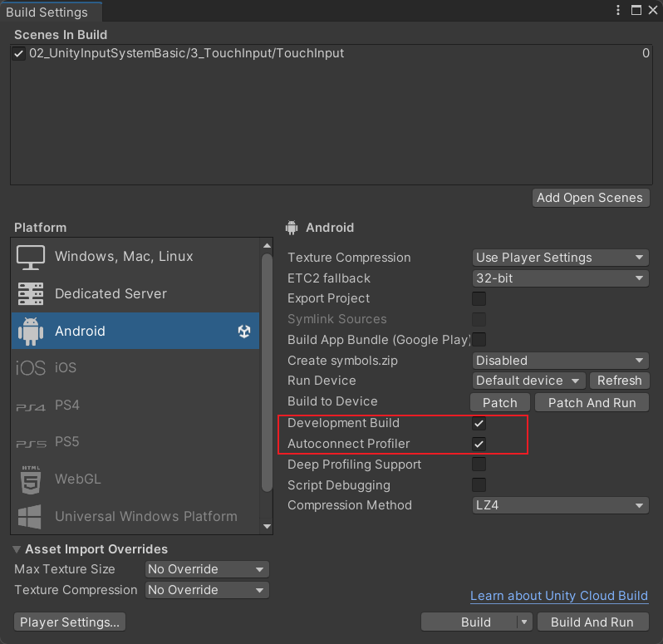Select the Dedicated Server platform icon

(x=31, y=294)
